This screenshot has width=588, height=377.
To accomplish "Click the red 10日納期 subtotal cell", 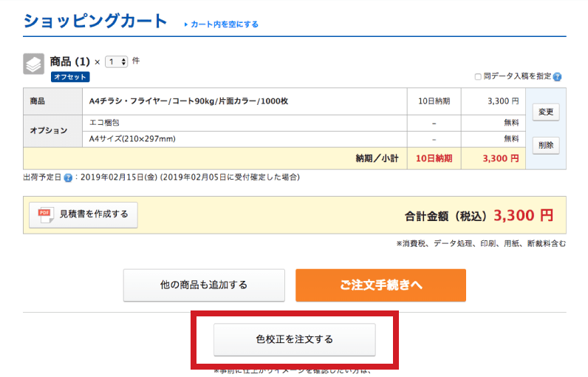I will point(434,158).
